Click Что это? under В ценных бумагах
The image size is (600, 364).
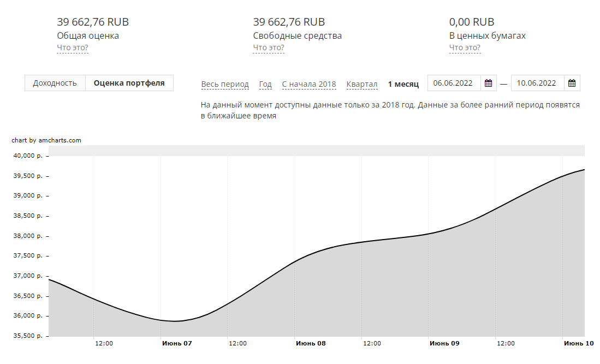(465, 47)
